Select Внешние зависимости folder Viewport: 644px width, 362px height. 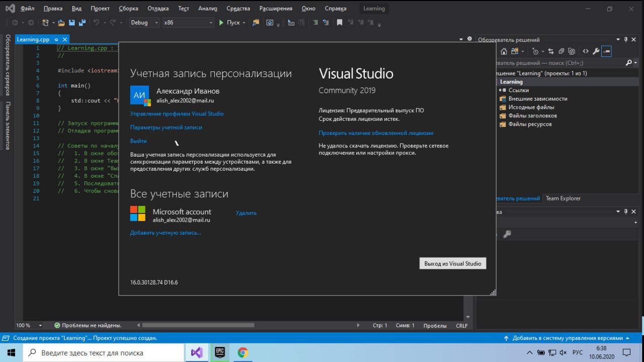pyautogui.click(x=537, y=99)
